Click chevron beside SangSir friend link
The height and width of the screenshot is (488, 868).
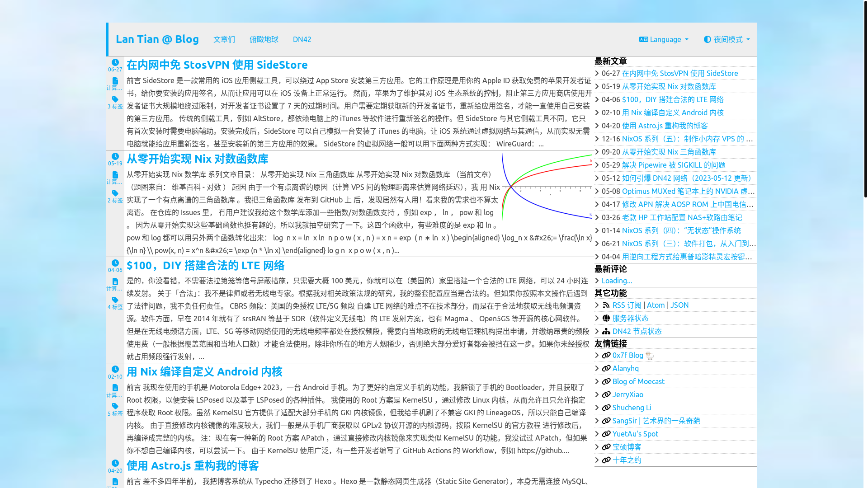(x=597, y=421)
